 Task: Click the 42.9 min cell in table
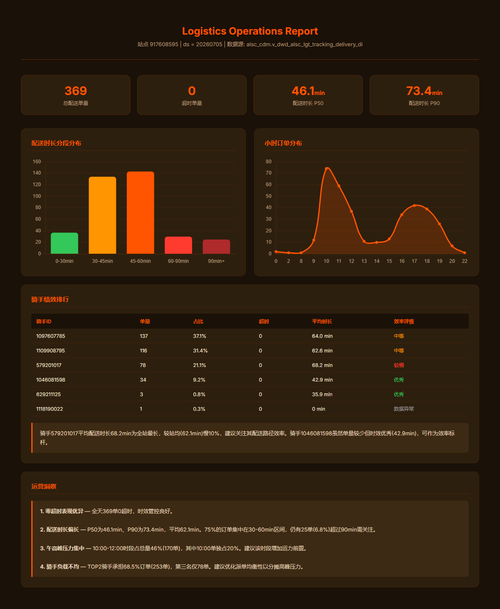coord(322,380)
